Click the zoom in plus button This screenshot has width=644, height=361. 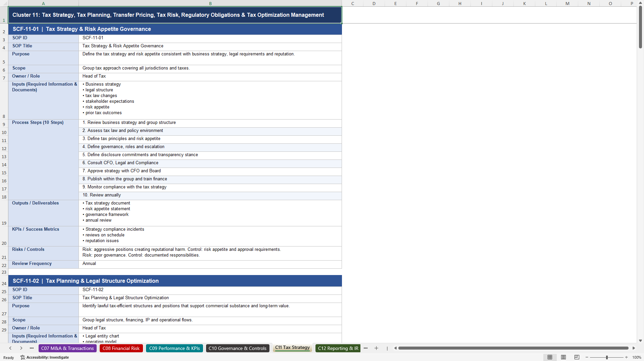[626, 357]
